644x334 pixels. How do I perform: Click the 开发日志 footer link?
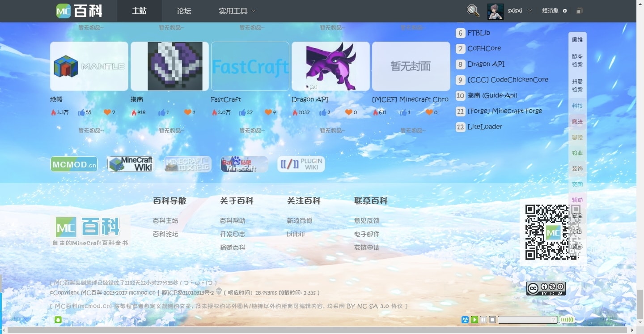[233, 234]
